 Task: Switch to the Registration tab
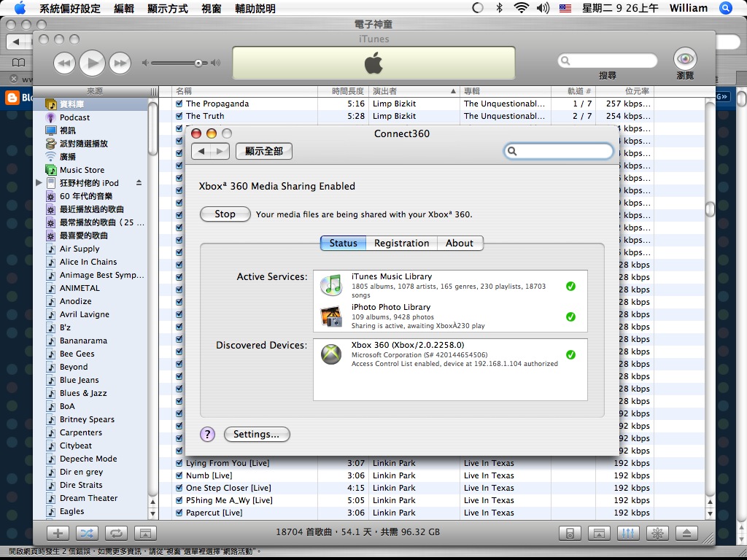(x=402, y=243)
